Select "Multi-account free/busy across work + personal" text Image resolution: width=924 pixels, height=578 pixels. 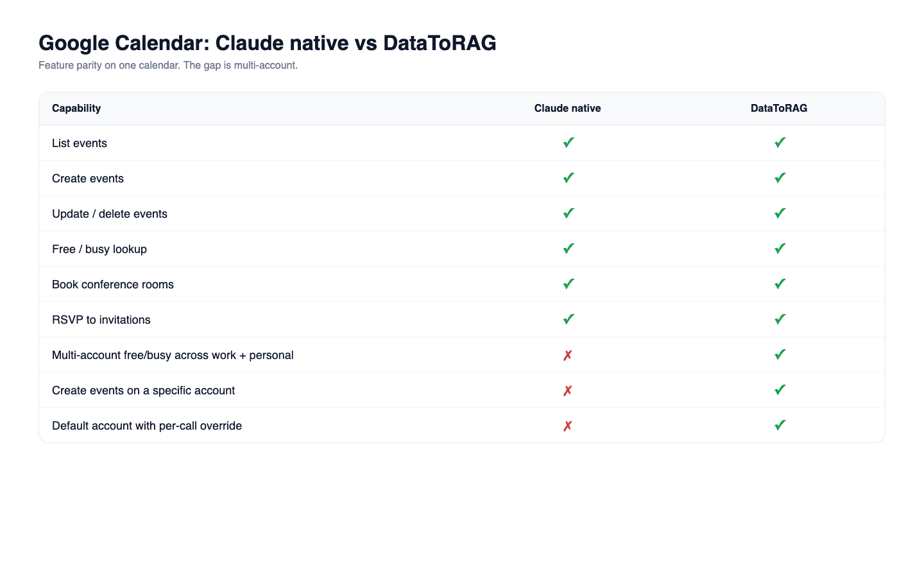click(x=173, y=355)
